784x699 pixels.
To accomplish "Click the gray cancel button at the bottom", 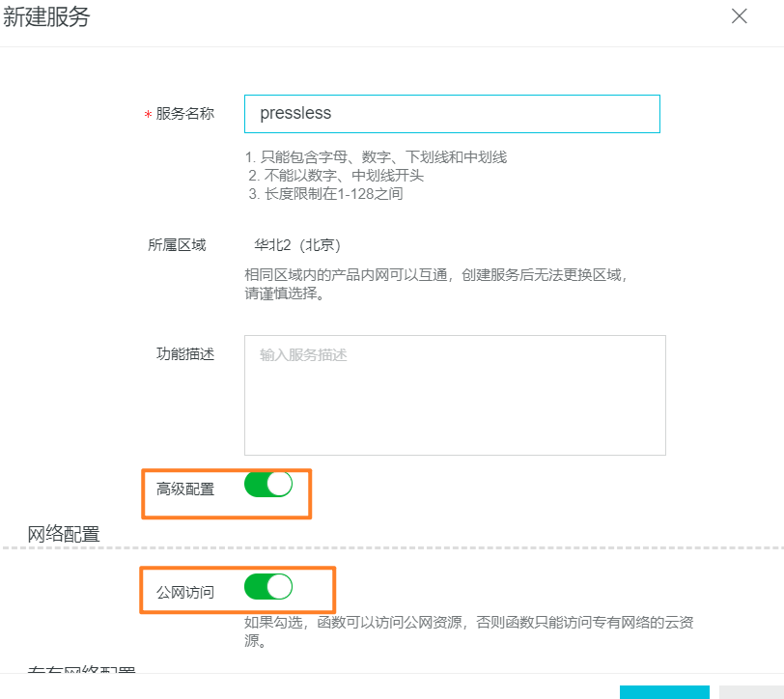I will tap(751, 692).
